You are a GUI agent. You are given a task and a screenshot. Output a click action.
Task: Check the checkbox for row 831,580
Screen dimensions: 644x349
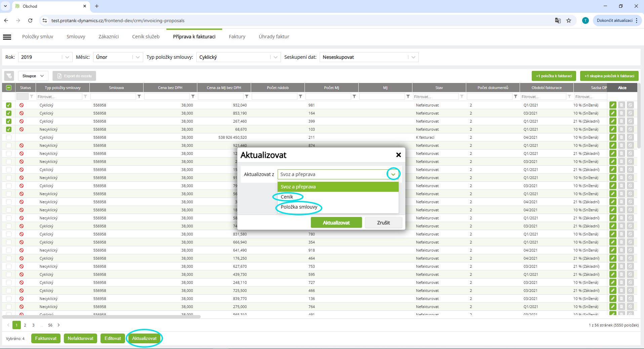coord(9,234)
